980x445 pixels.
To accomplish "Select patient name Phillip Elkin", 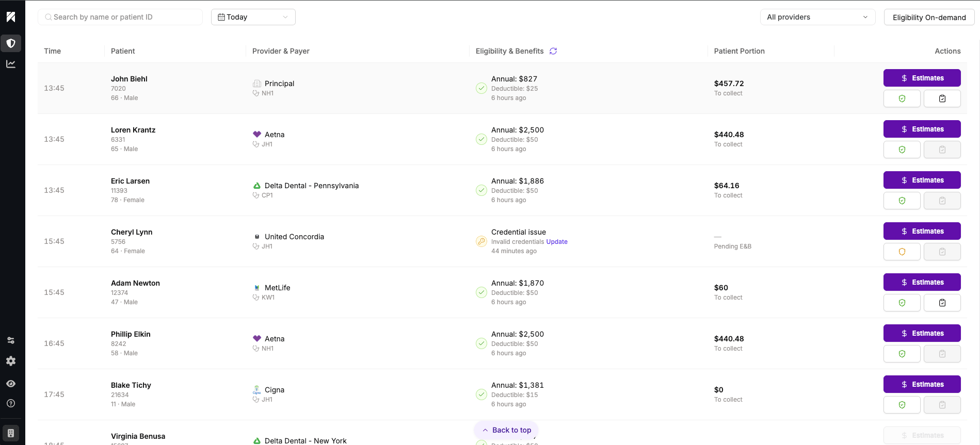I will tap(131, 334).
